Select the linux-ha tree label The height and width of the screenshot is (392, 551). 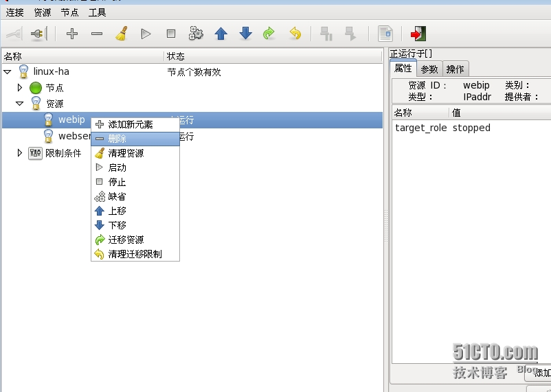point(52,71)
